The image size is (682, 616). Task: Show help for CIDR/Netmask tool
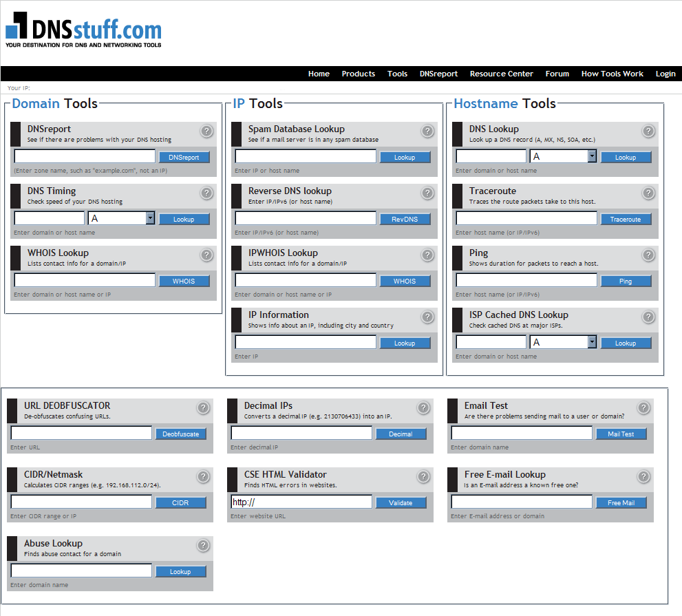tap(203, 476)
